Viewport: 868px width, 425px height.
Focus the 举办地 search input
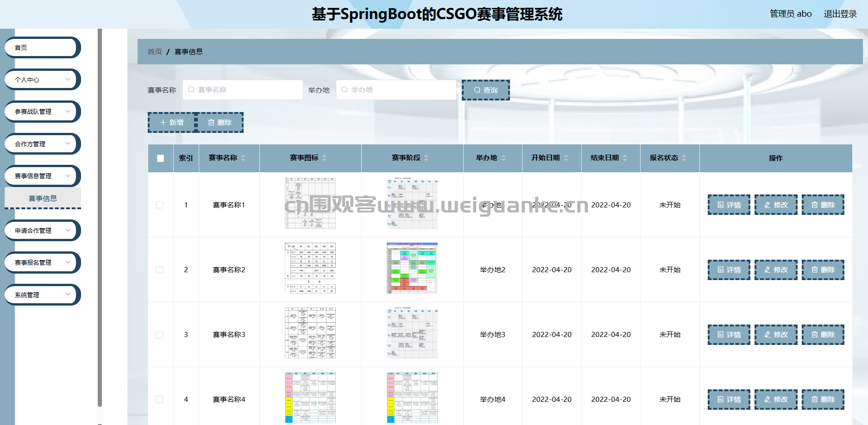[396, 90]
